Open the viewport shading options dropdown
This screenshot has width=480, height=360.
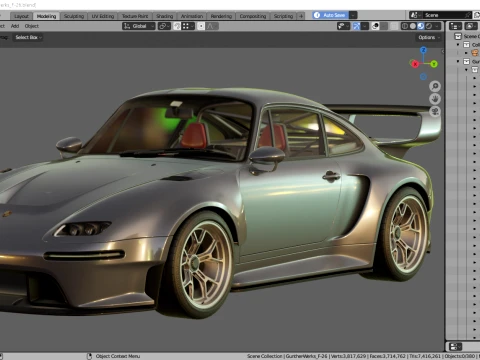click(x=437, y=26)
